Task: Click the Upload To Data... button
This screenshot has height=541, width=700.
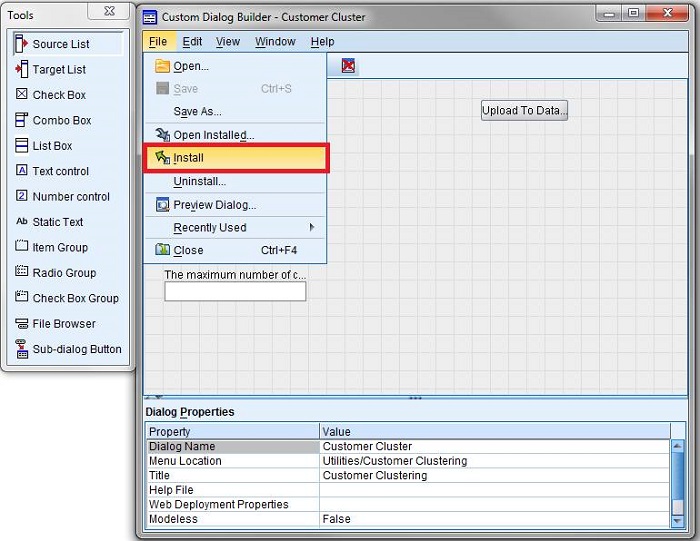Action: [x=524, y=110]
